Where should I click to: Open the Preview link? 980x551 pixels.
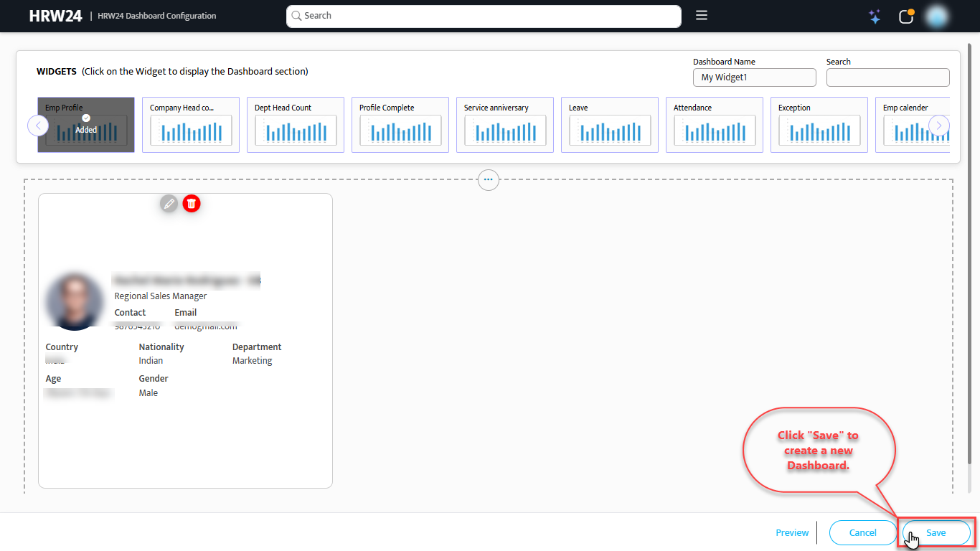click(792, 532)
